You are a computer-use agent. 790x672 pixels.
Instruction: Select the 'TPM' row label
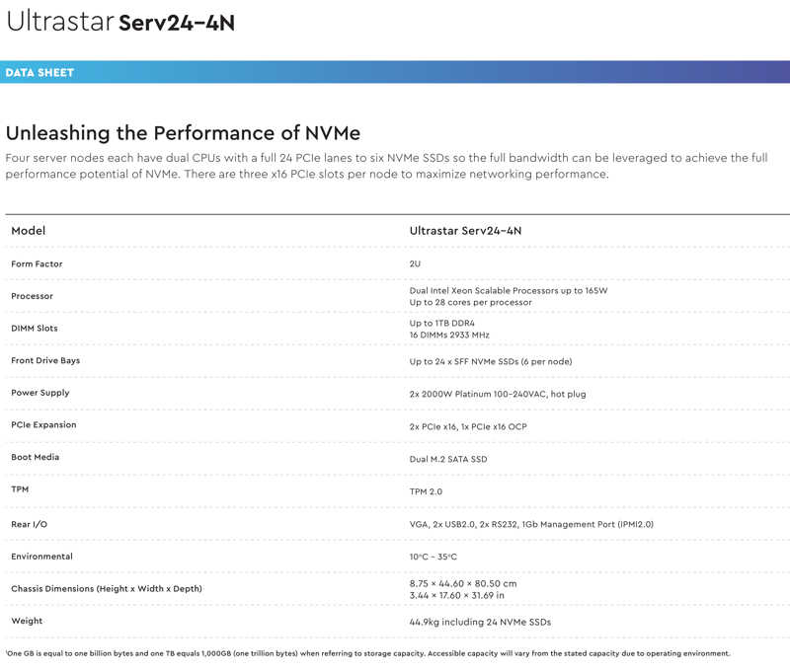click(x=20, y=489)
